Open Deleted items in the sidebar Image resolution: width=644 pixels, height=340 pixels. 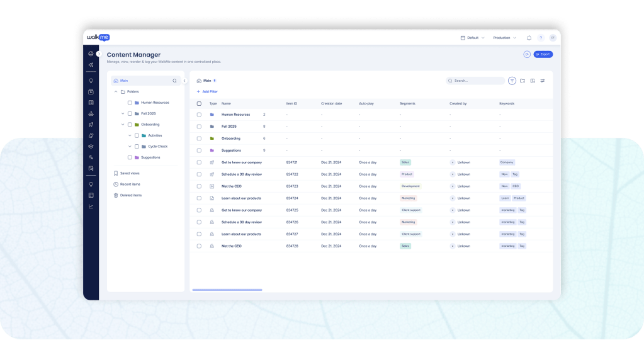(x=130, y=195)
